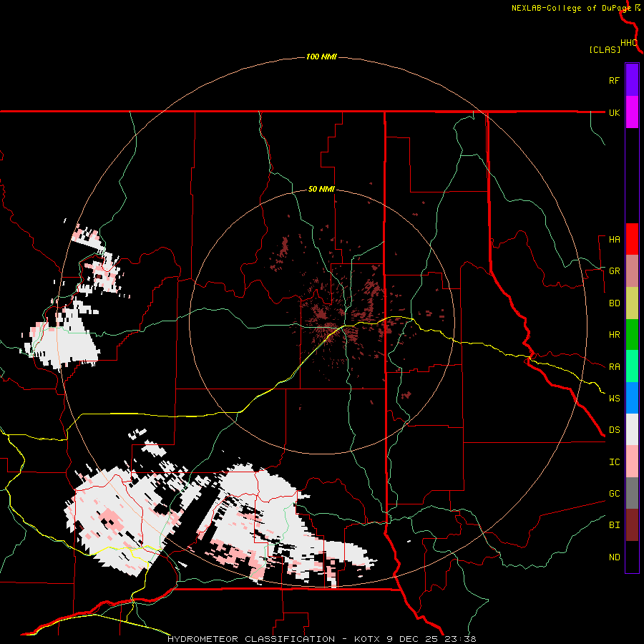Click the GR legend color swatch
The height and width of the screenshot is (644, 644).
click(x=632, y=270)
